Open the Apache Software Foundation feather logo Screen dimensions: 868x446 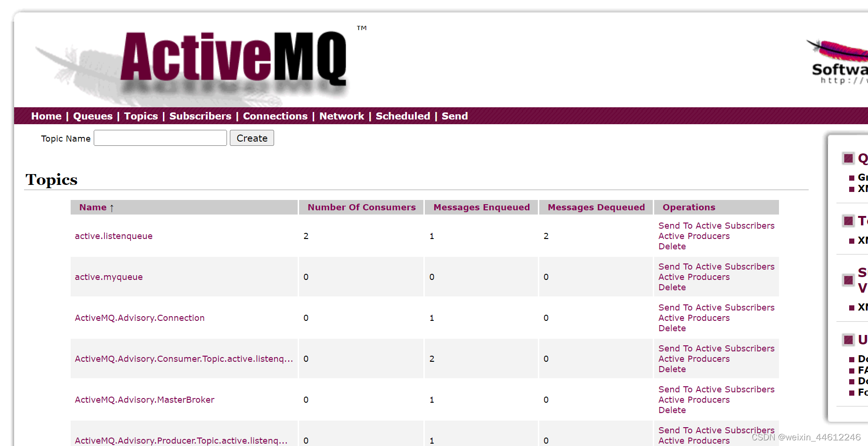[x=838, y=61]
